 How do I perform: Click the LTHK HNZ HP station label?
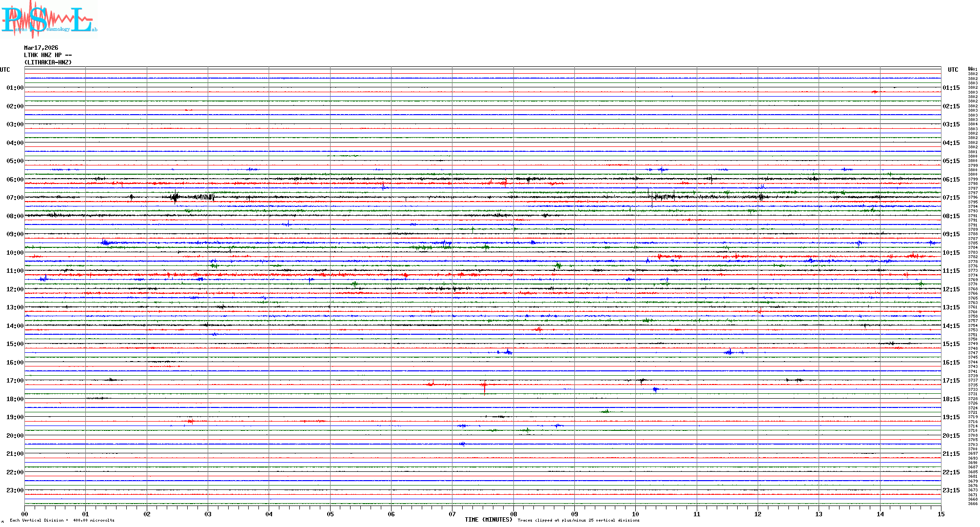(48, 55)
